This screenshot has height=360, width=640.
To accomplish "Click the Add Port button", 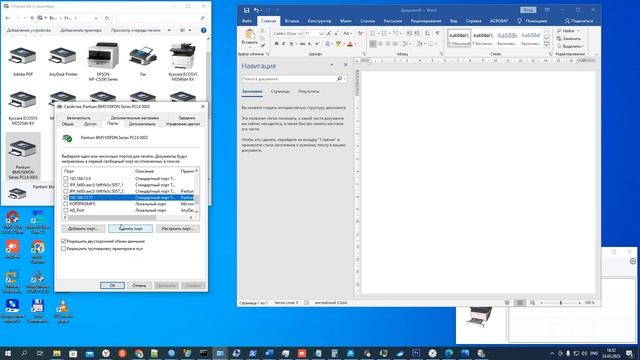I will coord(83,229).
